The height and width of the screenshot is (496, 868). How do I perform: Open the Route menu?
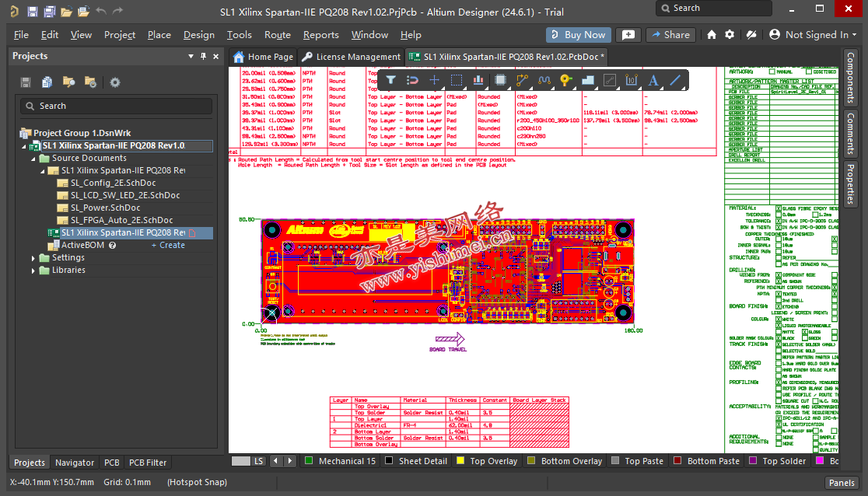pos(278,35)
